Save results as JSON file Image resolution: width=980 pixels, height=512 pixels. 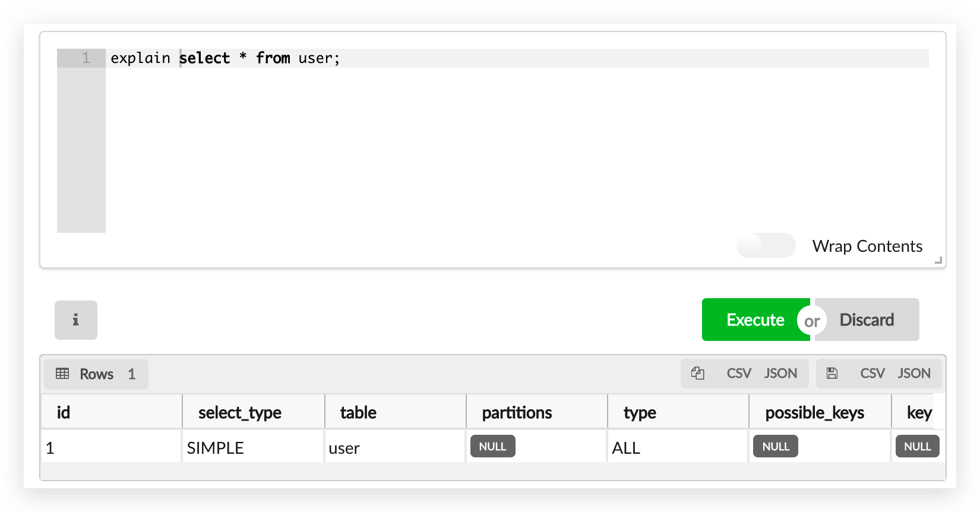[x=914, y=374]
